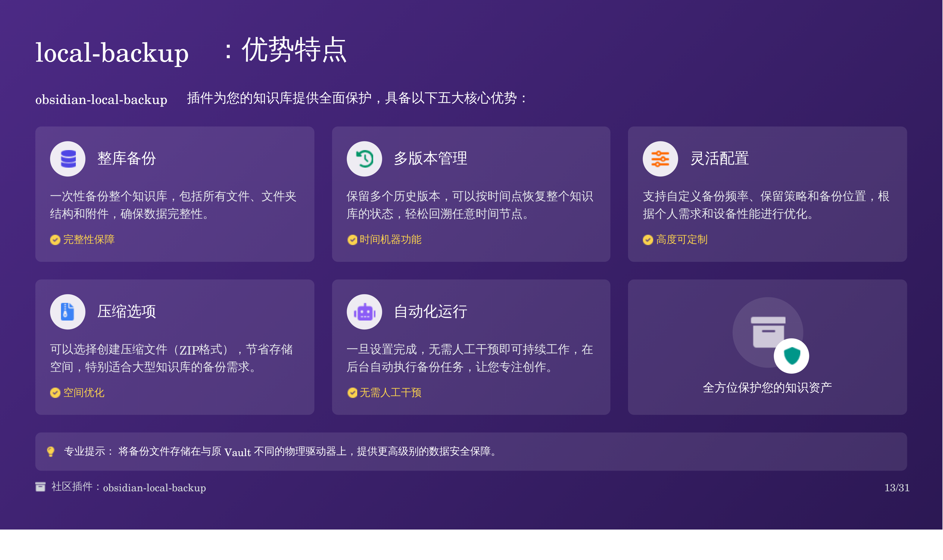The height and width of the screenshot is (560, 943).
Task: Click the archive box illustration
Action: tap(767, 331)
